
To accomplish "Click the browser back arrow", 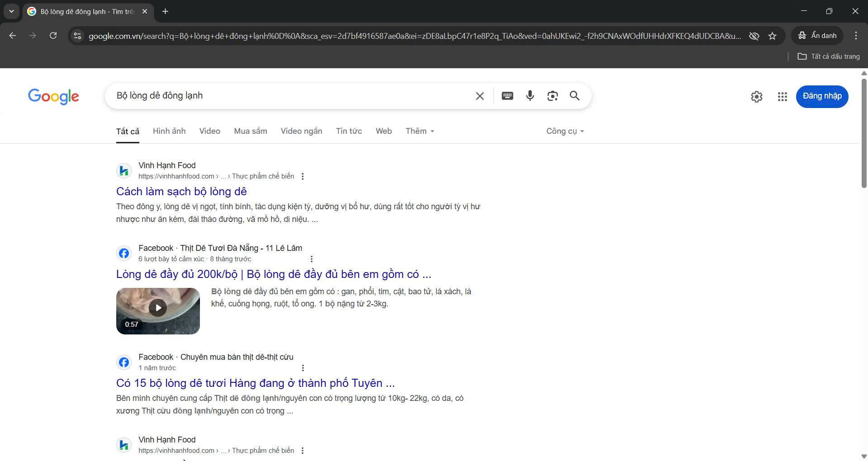I will [x=13, y=36].
